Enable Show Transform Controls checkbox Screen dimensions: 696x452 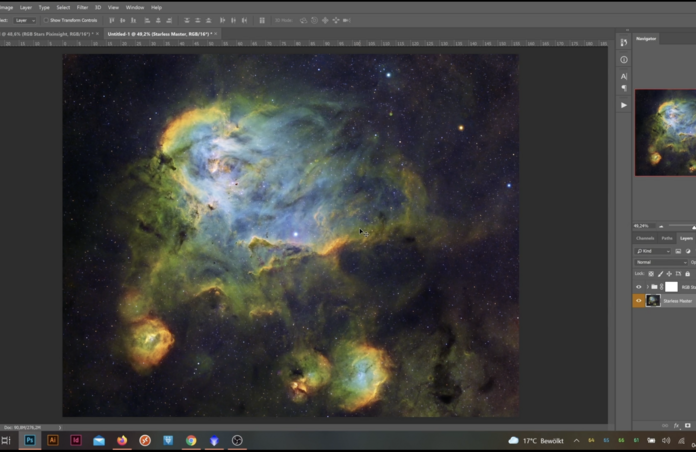pyautogui.click(x=46, y=20)
